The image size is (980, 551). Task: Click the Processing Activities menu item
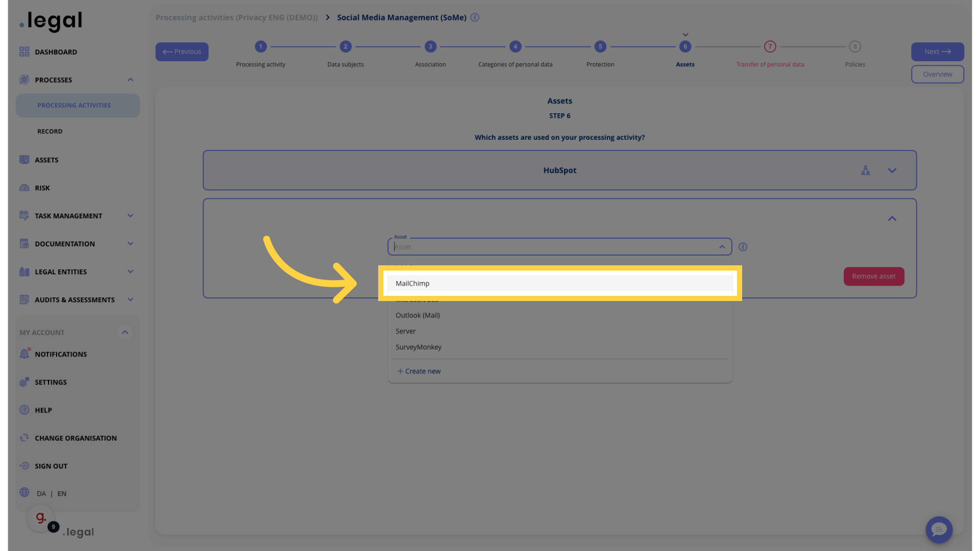point(73,106)
